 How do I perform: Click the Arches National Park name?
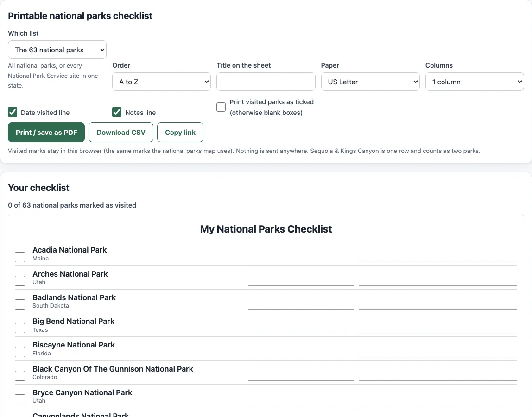70,274
